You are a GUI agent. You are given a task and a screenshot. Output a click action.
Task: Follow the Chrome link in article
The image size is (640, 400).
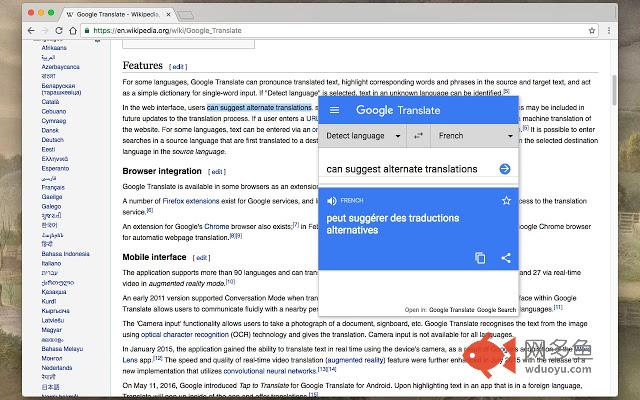pyautogui.click(x=217, y=227)
